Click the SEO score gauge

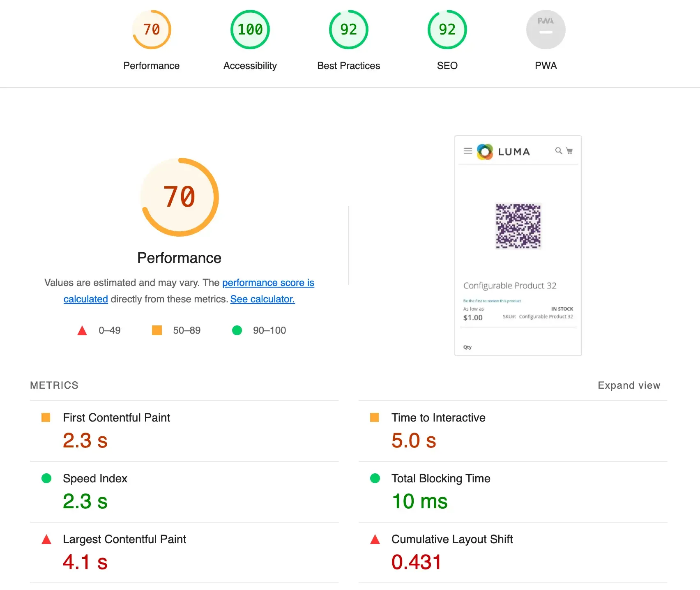tap(447, 30)
